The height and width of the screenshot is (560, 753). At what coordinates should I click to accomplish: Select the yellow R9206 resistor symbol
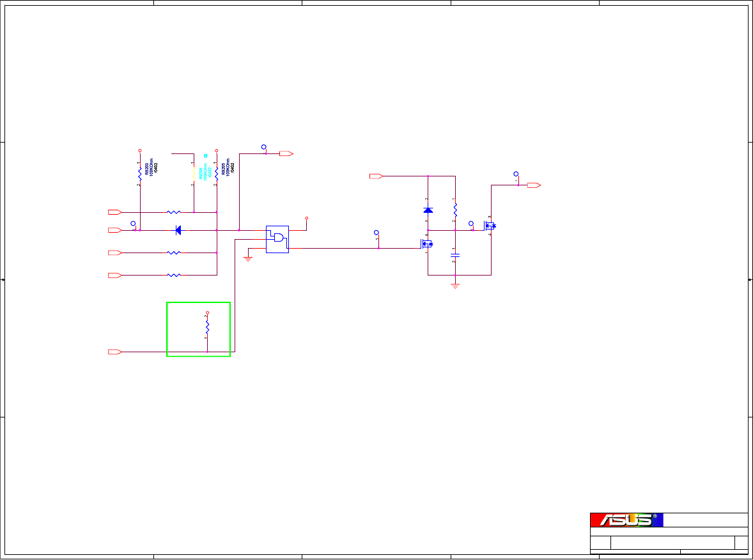coord(194,174)
